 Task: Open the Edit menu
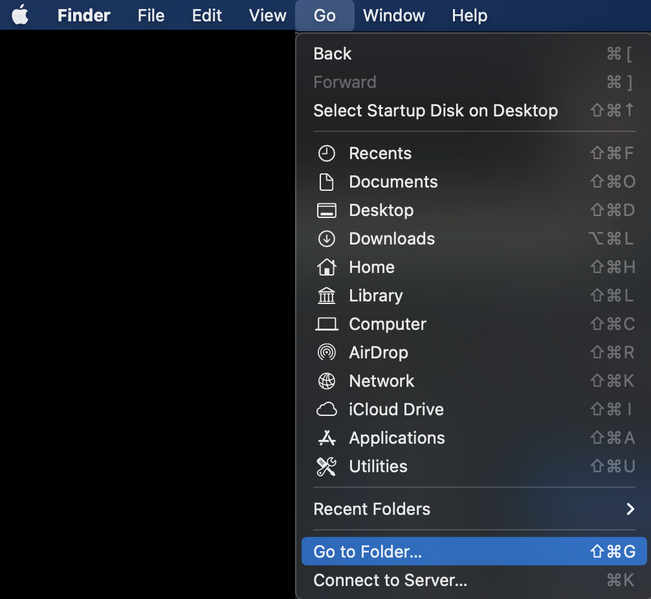[x=206, y=15]
